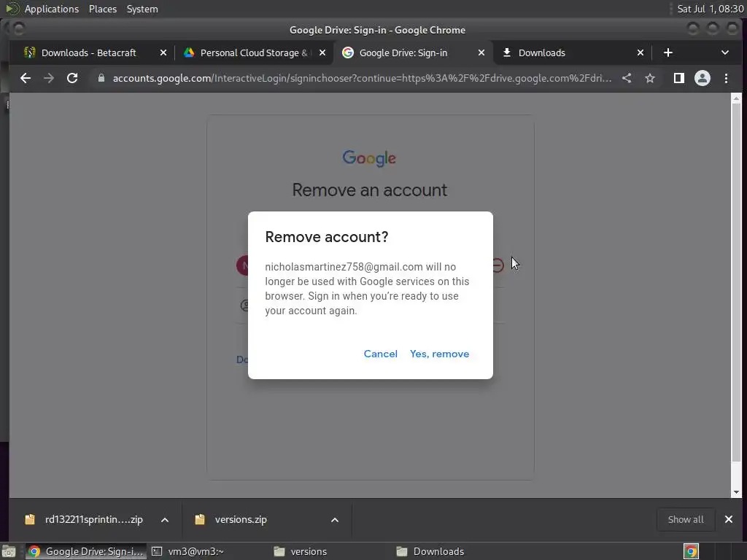Image resolution: width=747 pixels, height=560 pixels.
Task: Switch to Google Drive Chrome taskbar window
Action: point(86,551)
